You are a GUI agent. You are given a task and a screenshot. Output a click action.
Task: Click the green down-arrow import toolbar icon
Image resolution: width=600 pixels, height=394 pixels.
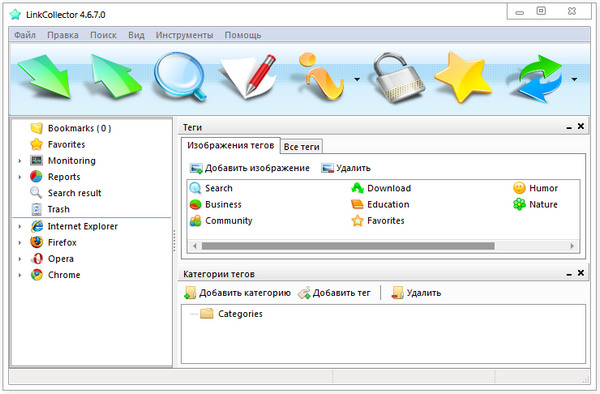[44, 77]
